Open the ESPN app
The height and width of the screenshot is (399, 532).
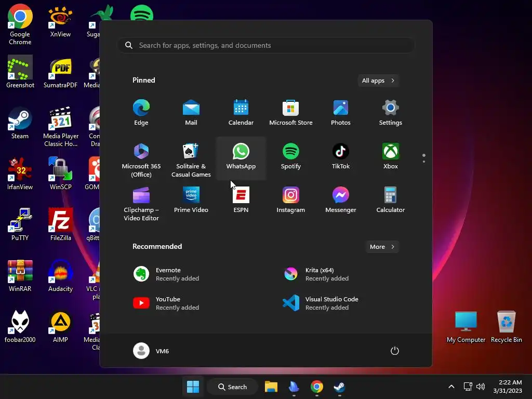point(241,200)
